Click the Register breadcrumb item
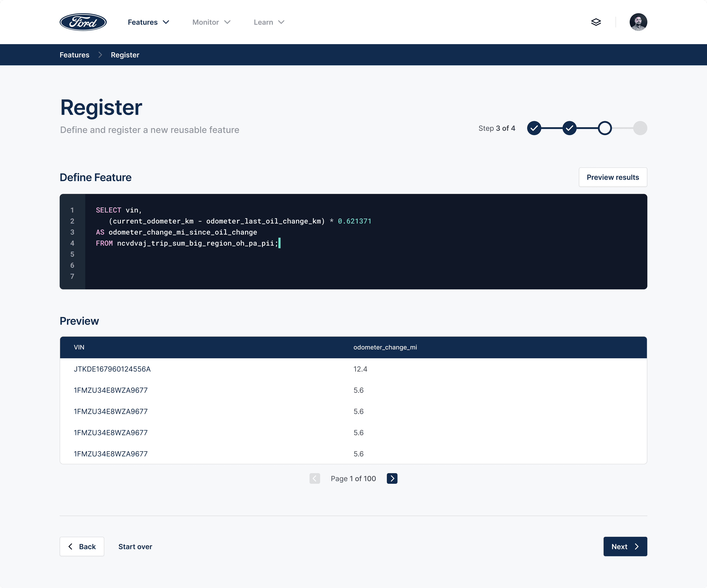Screen dimensions: 707x588 [x=125, y=55]
